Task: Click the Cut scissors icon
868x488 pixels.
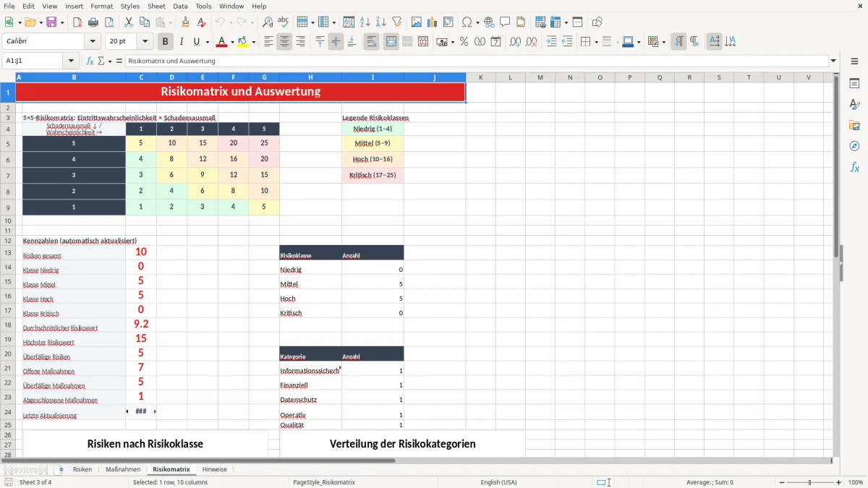Action: tap(129, 22)
